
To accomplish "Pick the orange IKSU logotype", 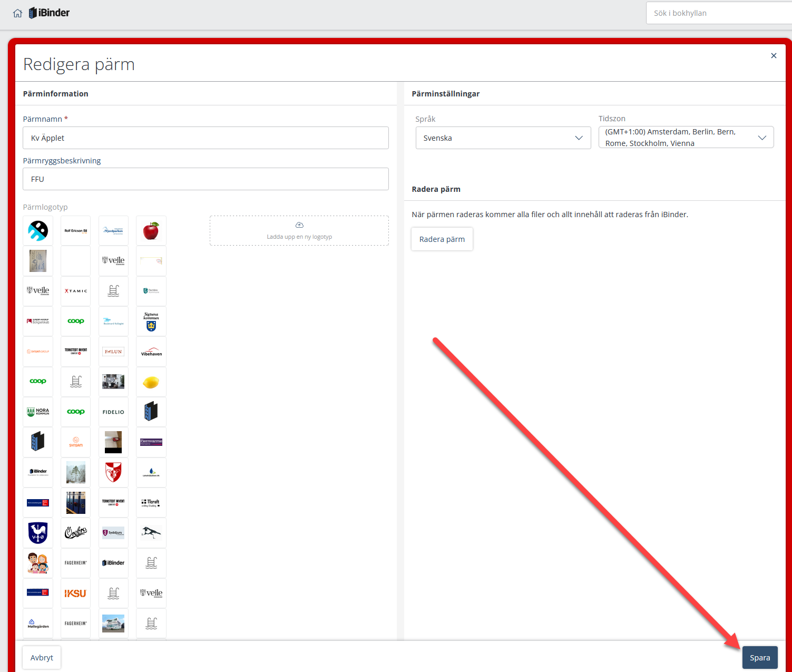I will coord(76,593).
